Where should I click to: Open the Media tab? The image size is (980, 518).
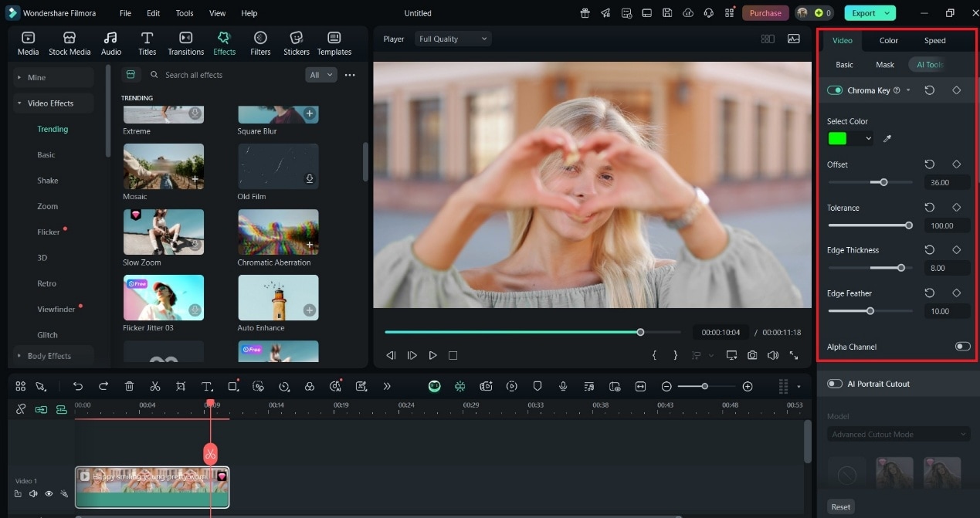28,43
